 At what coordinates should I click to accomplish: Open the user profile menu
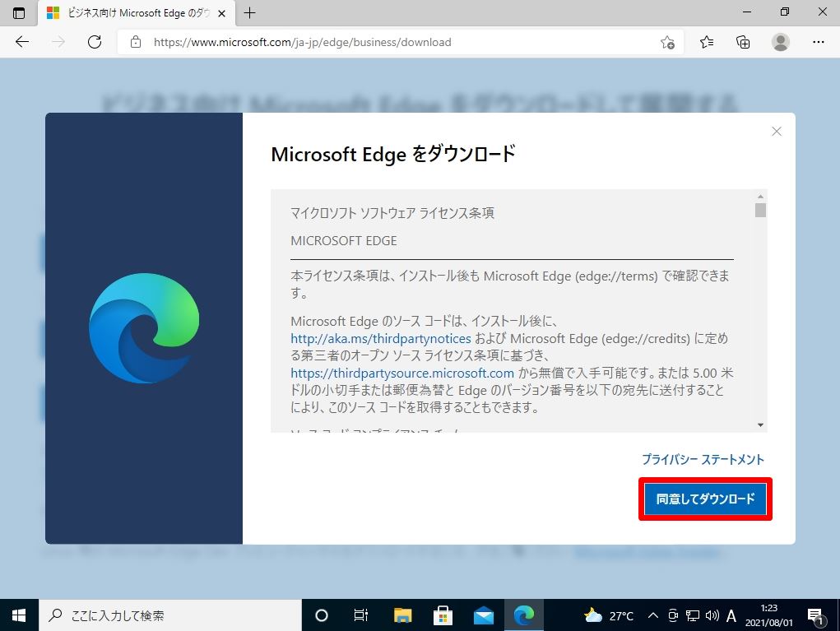pyautogui.click(x=781, y=42)
